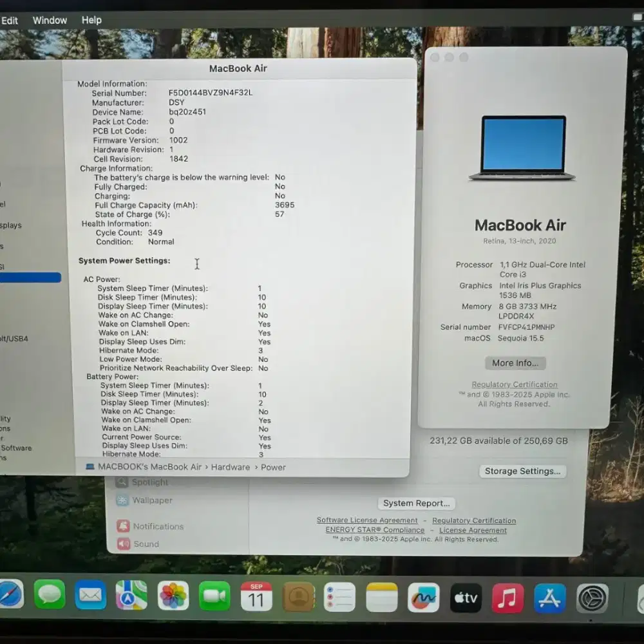Click the Wallpaper icon in Settings sidebar
The height and width of the screenshot is (644, 644).
pos(122,500)
